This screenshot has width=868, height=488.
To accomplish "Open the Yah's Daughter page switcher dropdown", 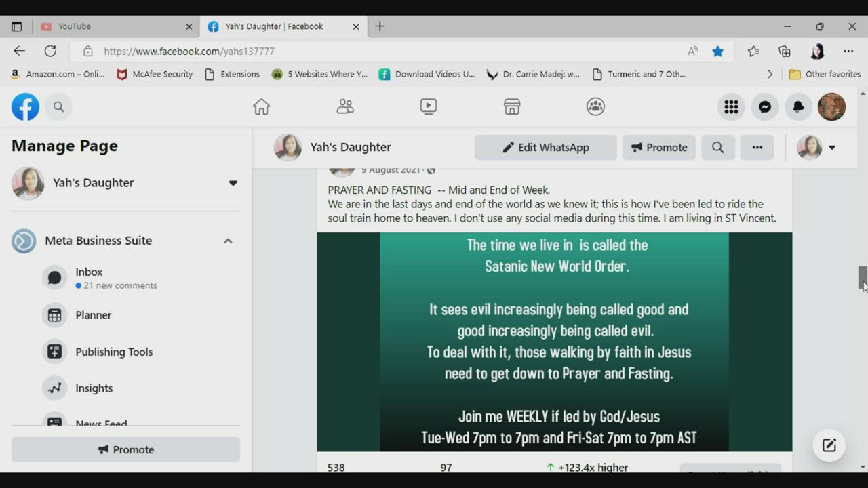I will tap(233, 183).
